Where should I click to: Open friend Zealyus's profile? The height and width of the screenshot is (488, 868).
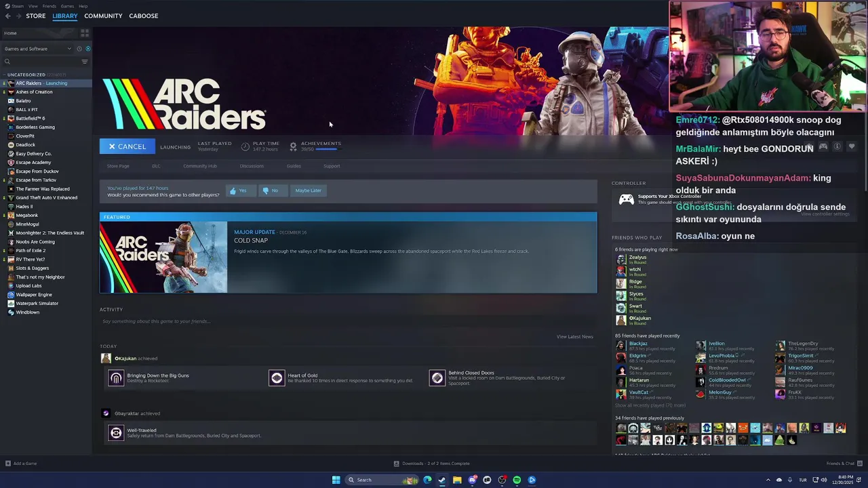(x=637, y=258)
